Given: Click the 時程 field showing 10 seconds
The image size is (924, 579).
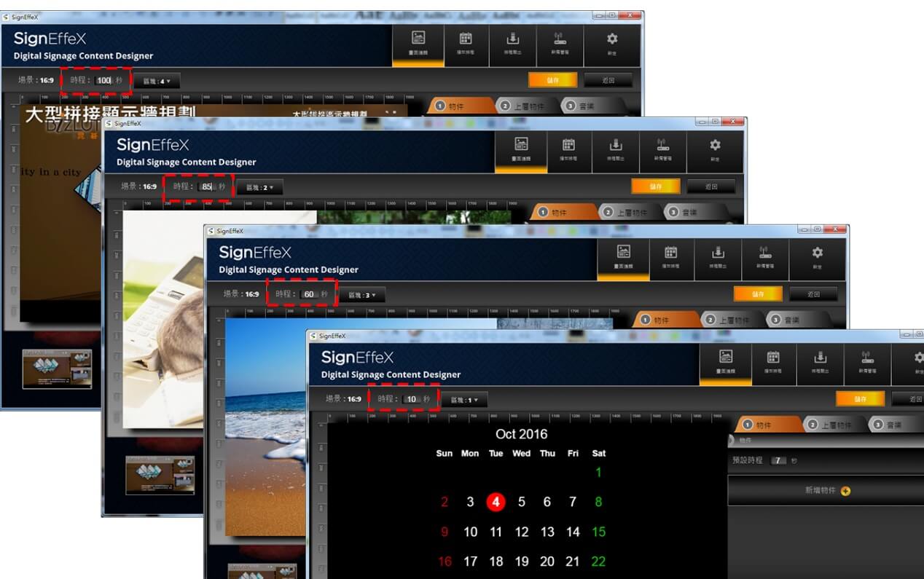Looking at the screenshot, I should pos(412,399).
